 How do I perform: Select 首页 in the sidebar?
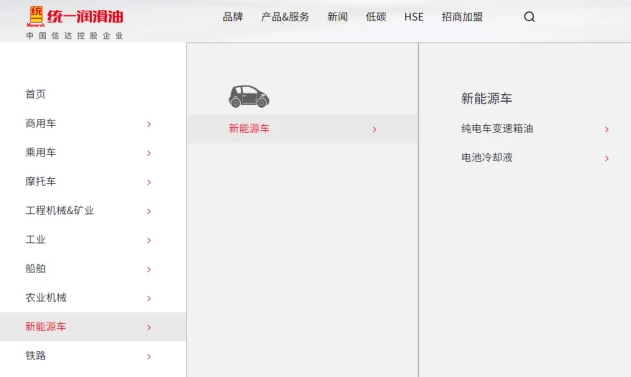(35, 94)
